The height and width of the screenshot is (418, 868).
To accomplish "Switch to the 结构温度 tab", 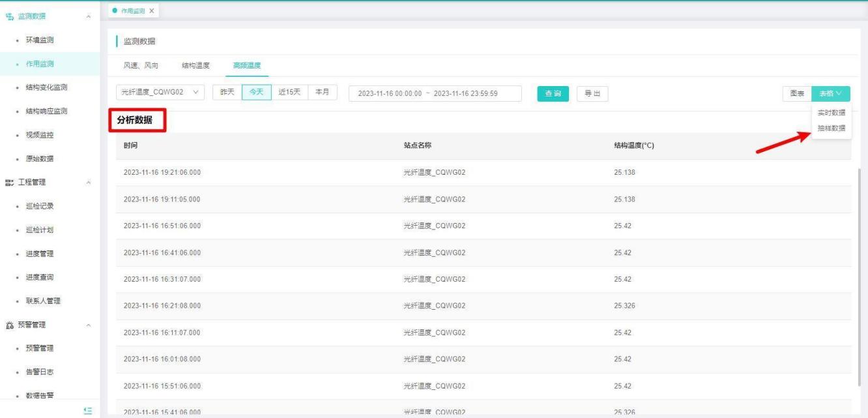I will [195, 65].
